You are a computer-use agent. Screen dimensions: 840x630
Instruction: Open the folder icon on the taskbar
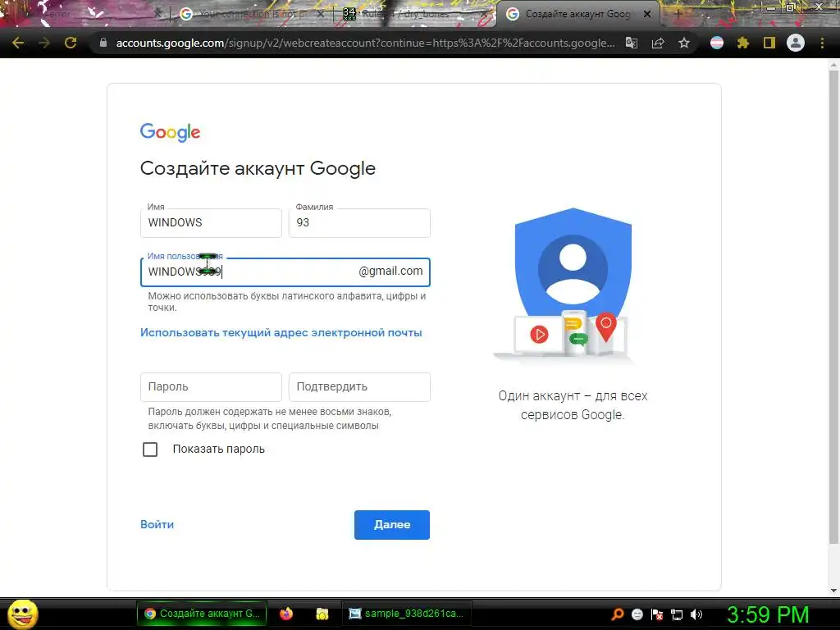coord(322,614)
